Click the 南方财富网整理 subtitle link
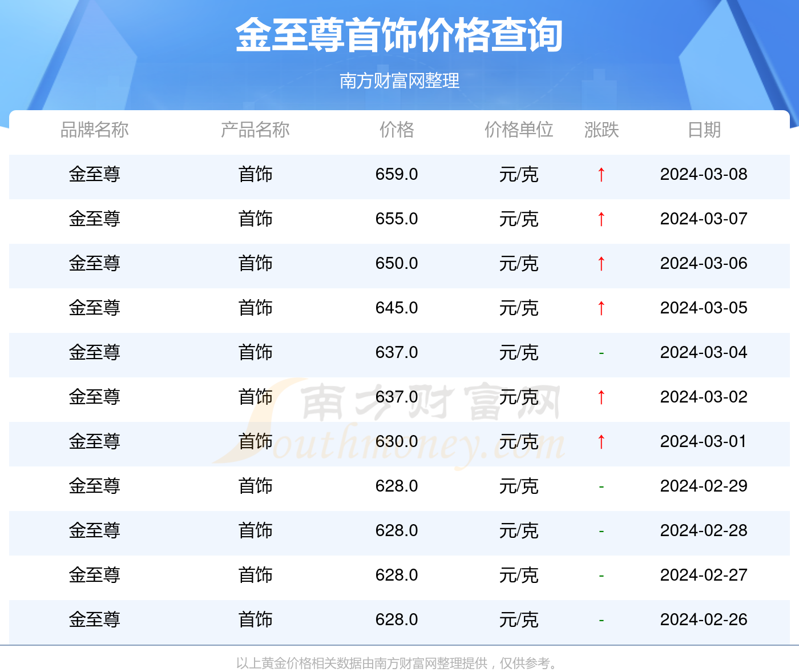The image size is (799, 672). pyautogui.click(x=399, y=81)
